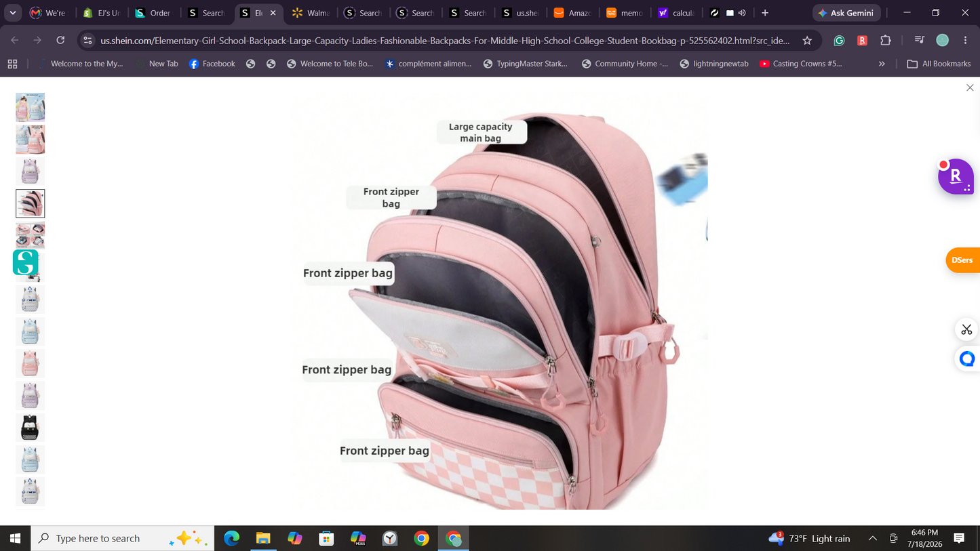Open the media controls toolbar icon
This screenshot has height=551, width=980.
tap(919, 41)
